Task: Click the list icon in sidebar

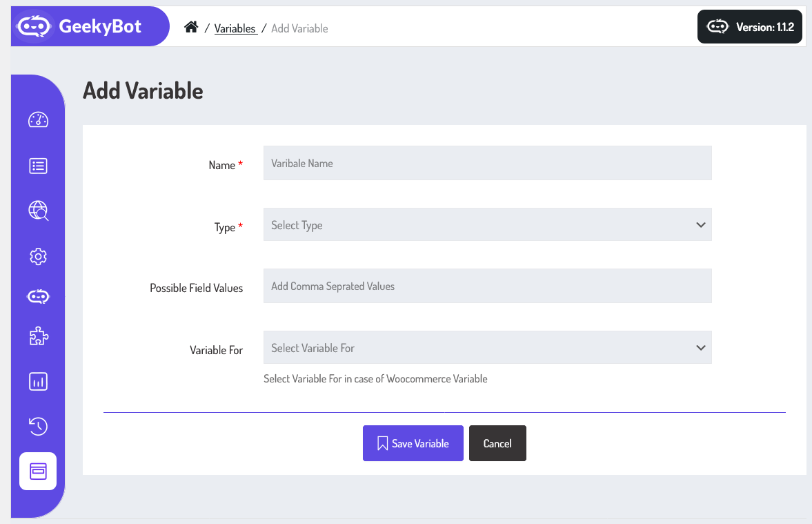Action: click(x=38, y=166)
